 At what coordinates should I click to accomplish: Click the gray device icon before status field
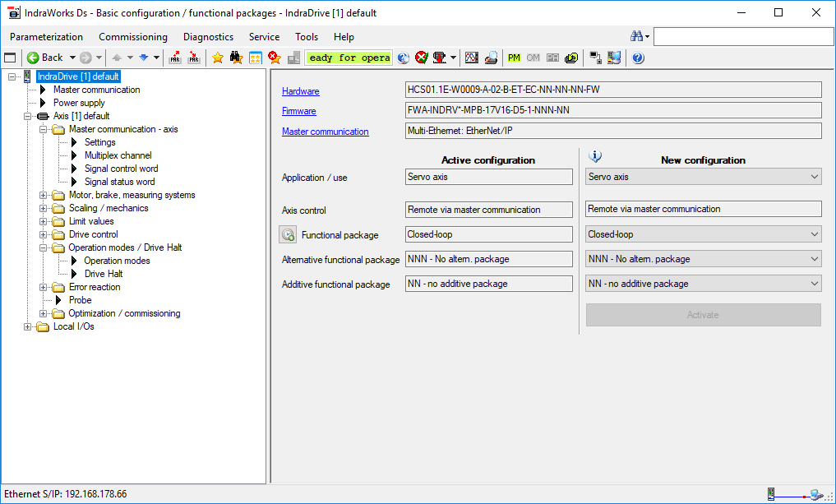pyautogui.click(x=293, y=58)
